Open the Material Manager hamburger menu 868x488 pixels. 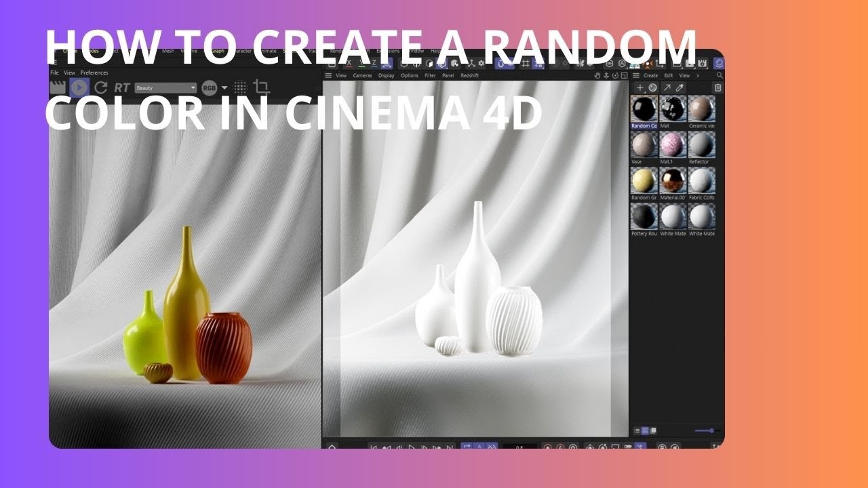click(x=635, y=75)
